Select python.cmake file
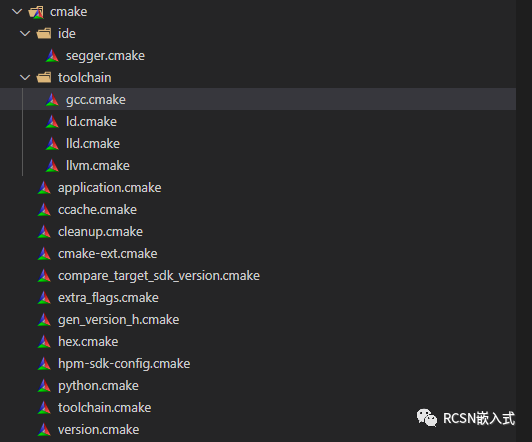532x442 pixels. click(x=258, y=386)
